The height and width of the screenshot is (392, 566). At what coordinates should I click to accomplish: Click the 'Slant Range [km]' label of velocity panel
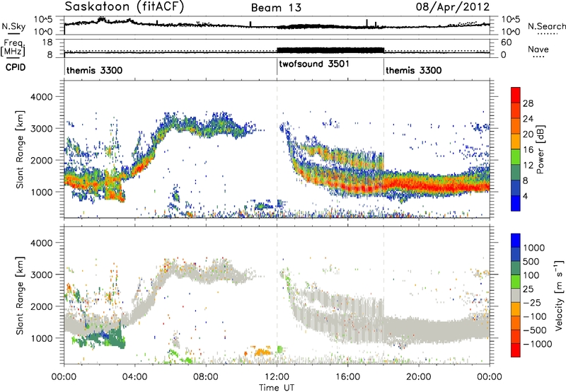coord(20,295)
